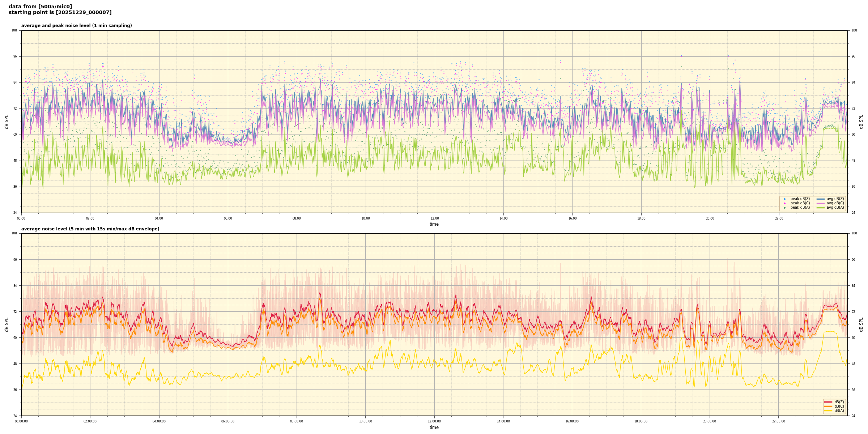Click the peak dB(Z) blue legend dot

(784, 199)
